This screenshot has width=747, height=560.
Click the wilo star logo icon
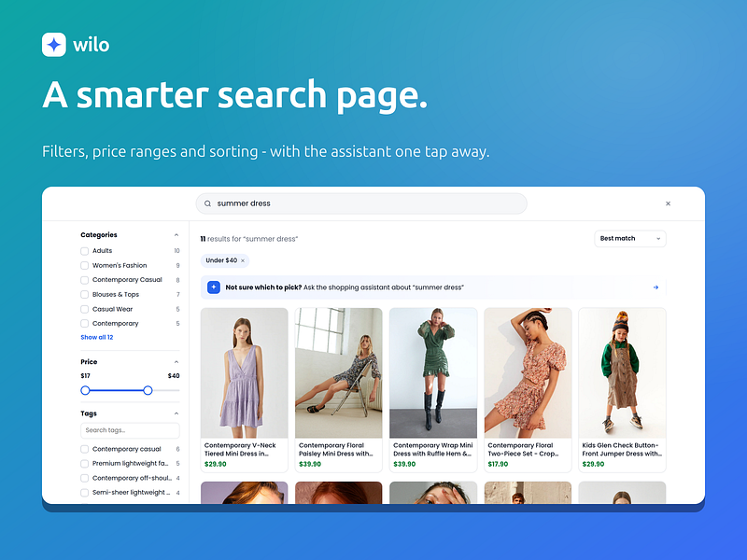coord(54,45)
